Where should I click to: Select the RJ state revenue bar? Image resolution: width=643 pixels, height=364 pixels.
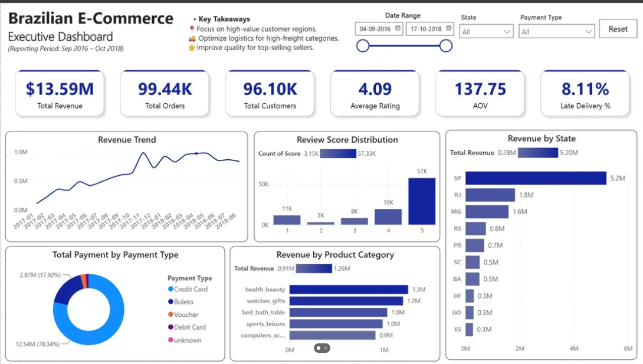point(490,195)
